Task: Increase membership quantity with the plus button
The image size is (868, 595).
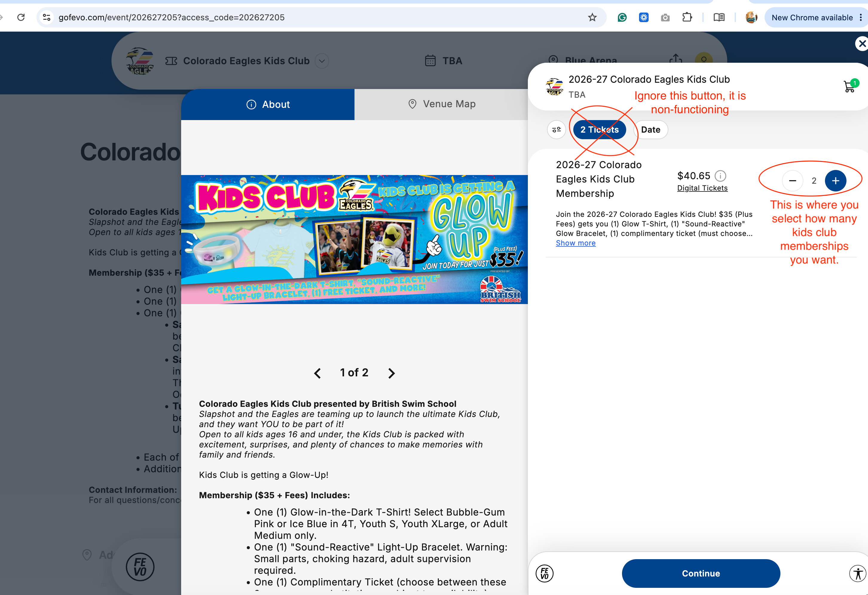Action: [835, 181]
